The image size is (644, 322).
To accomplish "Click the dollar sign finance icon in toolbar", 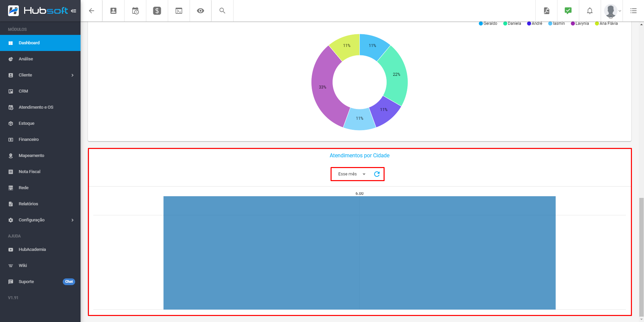I will 157,10.
